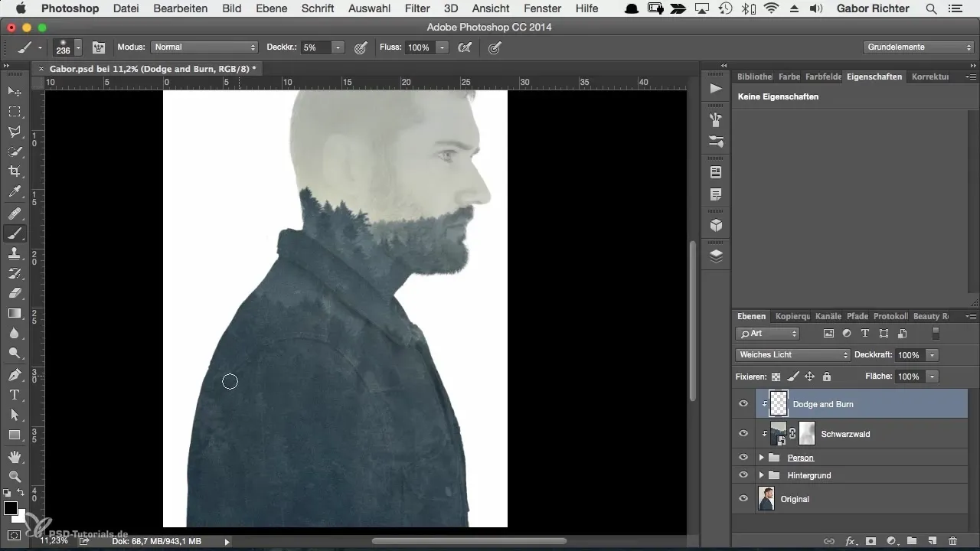
Task: Select the Move tool
Action: pyautogui.click(x=15, y=92)
